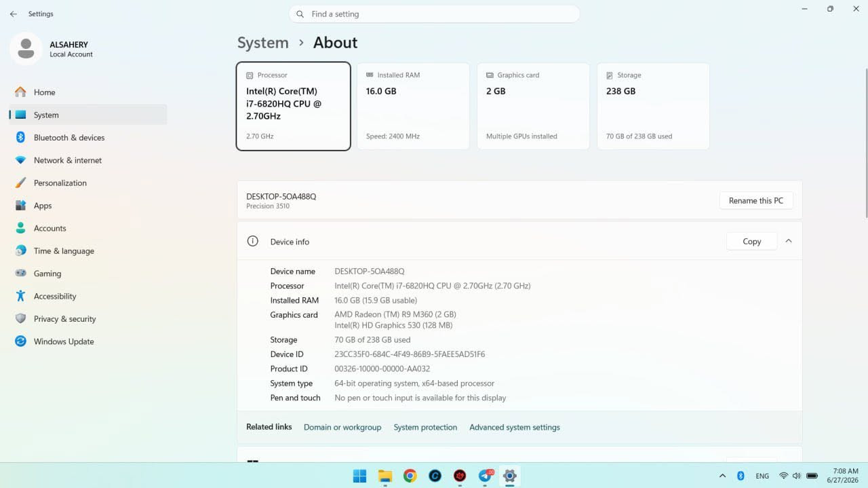Select the Storage info card
Image resolution: width=868 pixels, height=488 pixels.
click(653, 106)
